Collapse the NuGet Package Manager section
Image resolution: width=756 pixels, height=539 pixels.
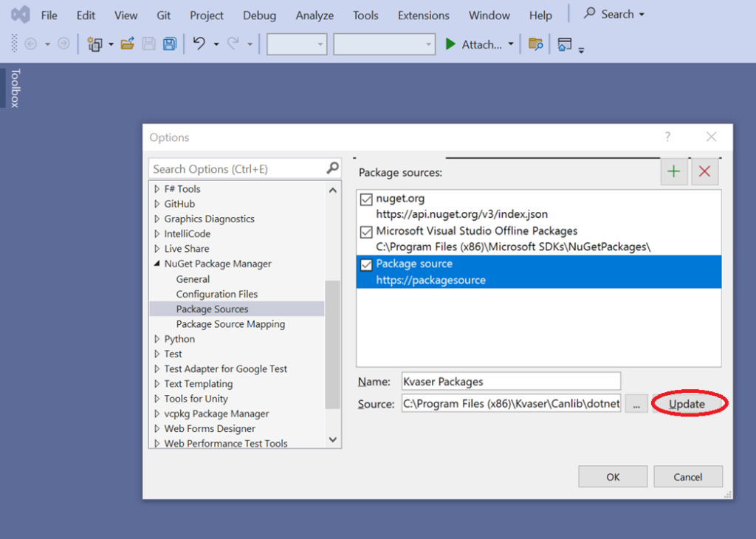pyautogui.click(x=157, y=264)
